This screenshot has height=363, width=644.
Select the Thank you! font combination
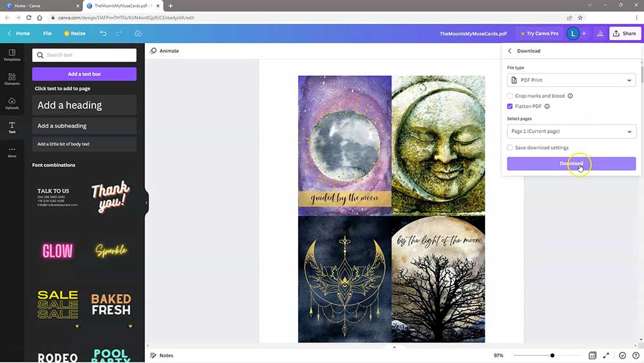pyautogui.click(x=111, y=196)
